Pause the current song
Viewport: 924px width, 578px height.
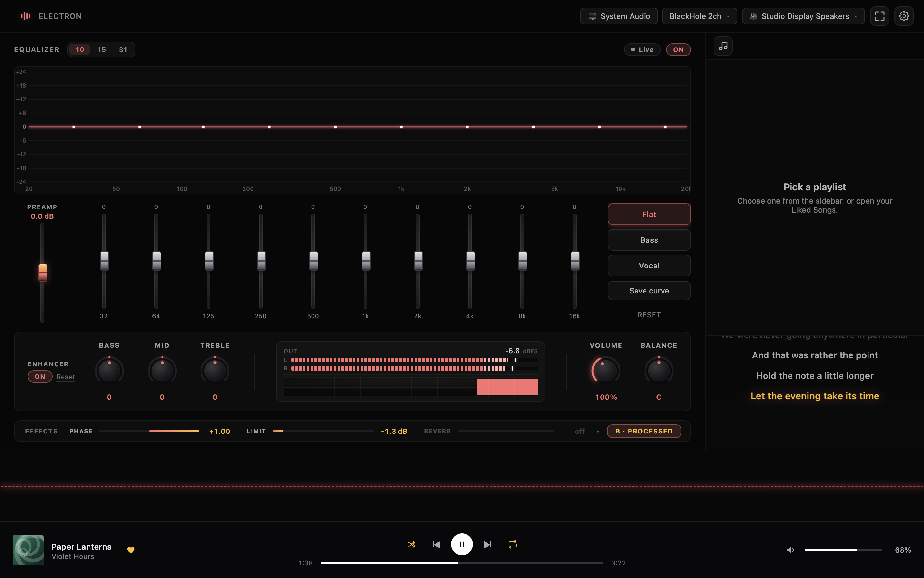(x=462, y=544)
